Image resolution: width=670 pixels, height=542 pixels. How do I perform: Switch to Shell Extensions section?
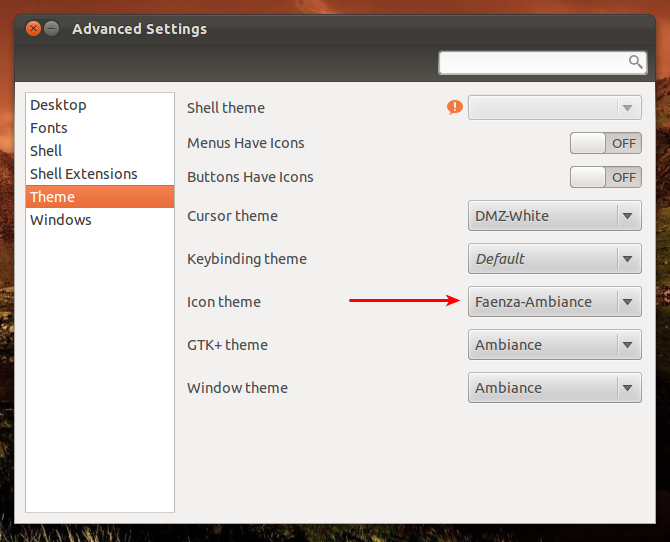(84, 174)
